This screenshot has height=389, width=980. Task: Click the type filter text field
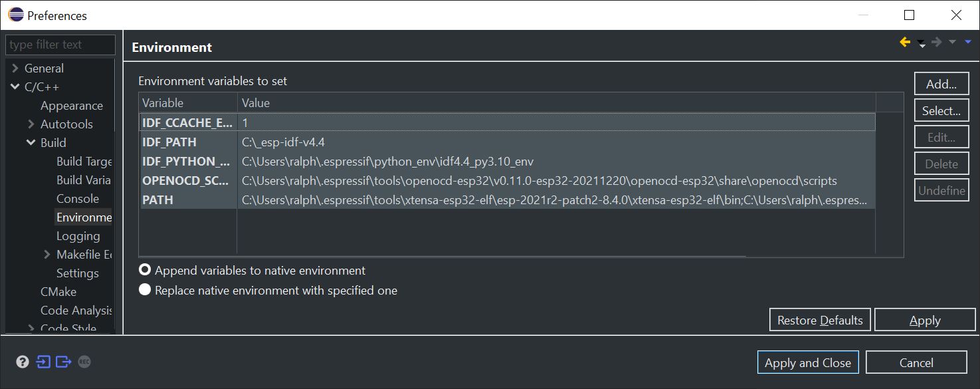[x=58, y=45]
